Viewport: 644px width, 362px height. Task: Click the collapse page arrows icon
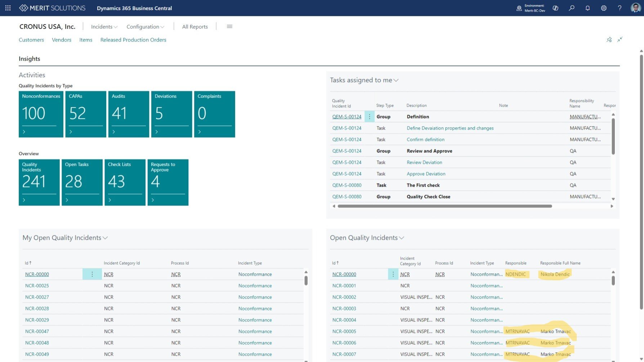tap(620, 39)
